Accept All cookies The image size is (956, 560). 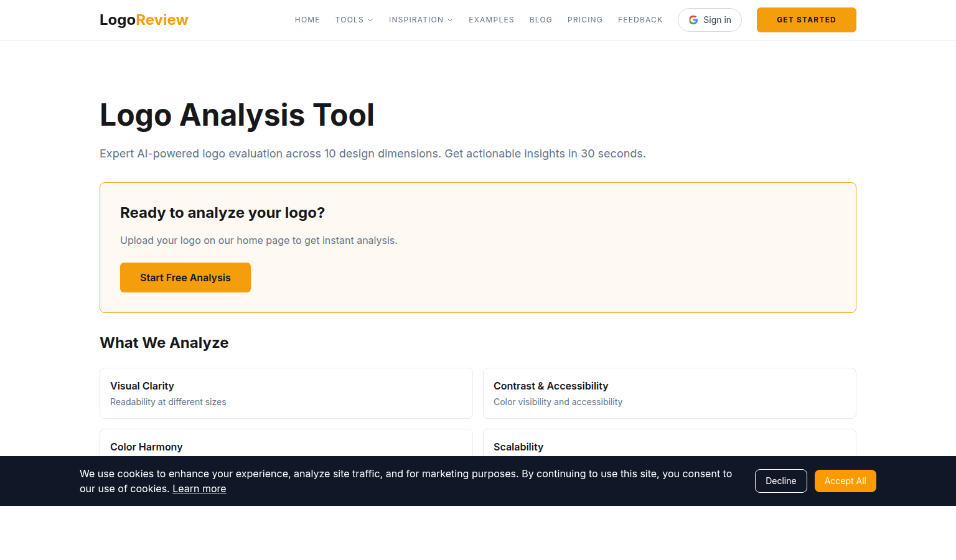(845, 481)
